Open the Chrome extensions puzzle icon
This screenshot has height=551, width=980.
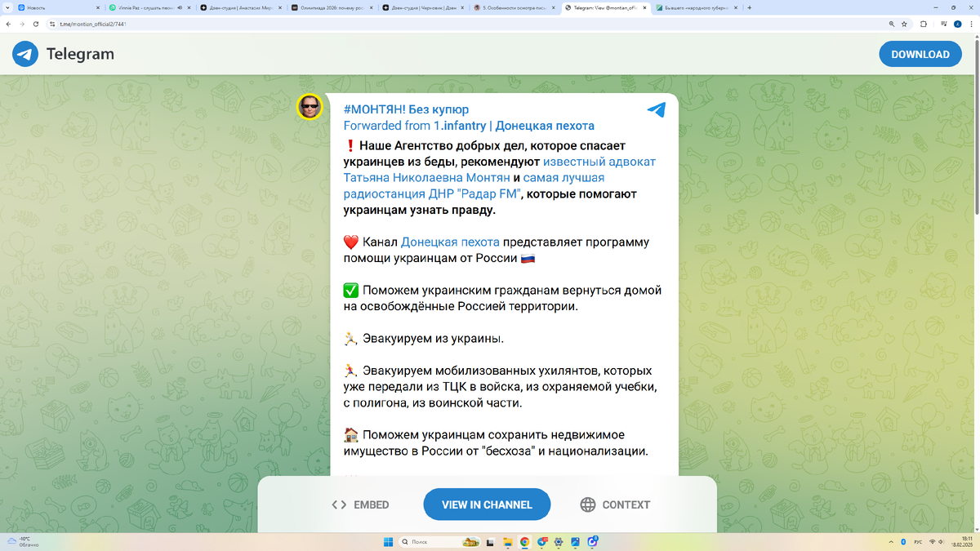point(924,24)
